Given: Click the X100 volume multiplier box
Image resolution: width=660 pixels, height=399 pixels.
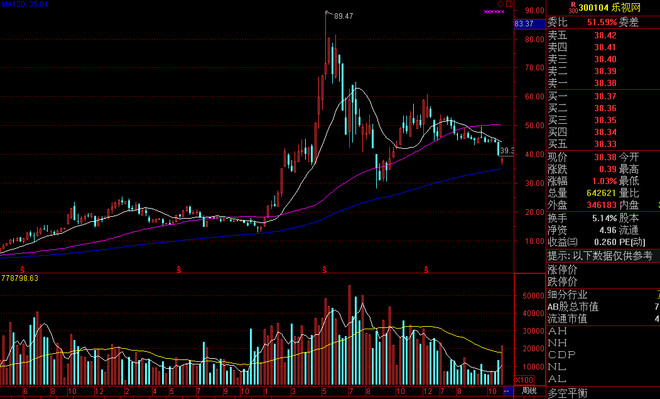Looking at the screenshot, I should pos(524,380).
